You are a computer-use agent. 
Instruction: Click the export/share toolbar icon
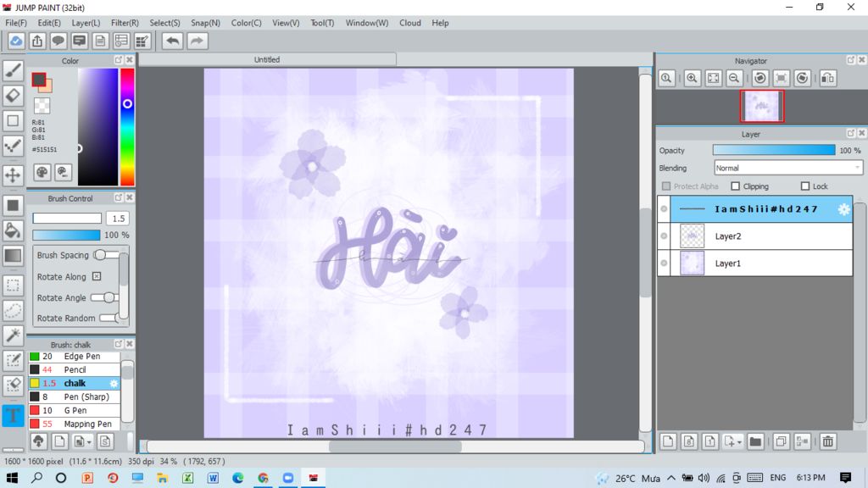tap(37, 41)
